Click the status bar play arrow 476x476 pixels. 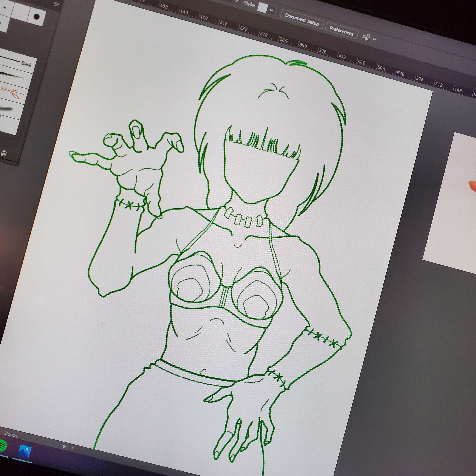[64, 446]
